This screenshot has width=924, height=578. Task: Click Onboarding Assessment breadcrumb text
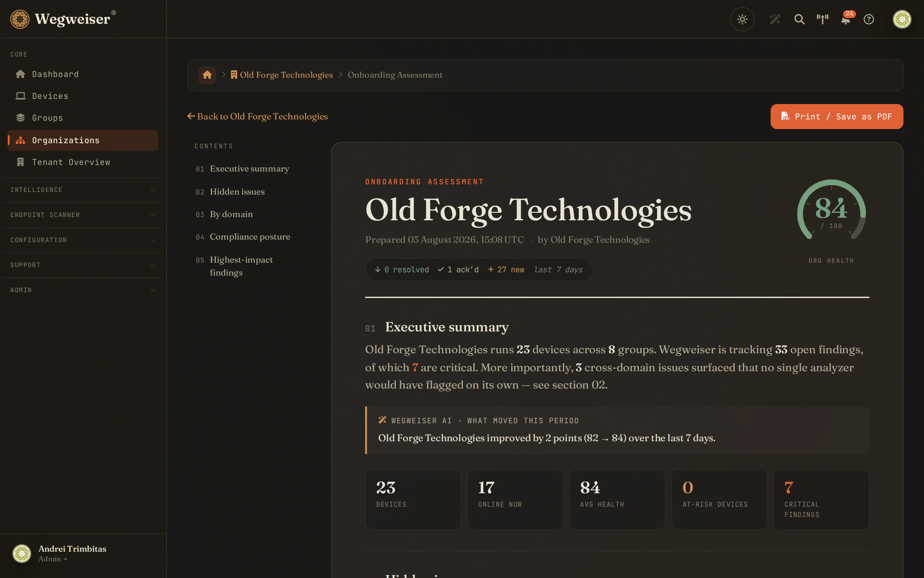coord(395,75)
